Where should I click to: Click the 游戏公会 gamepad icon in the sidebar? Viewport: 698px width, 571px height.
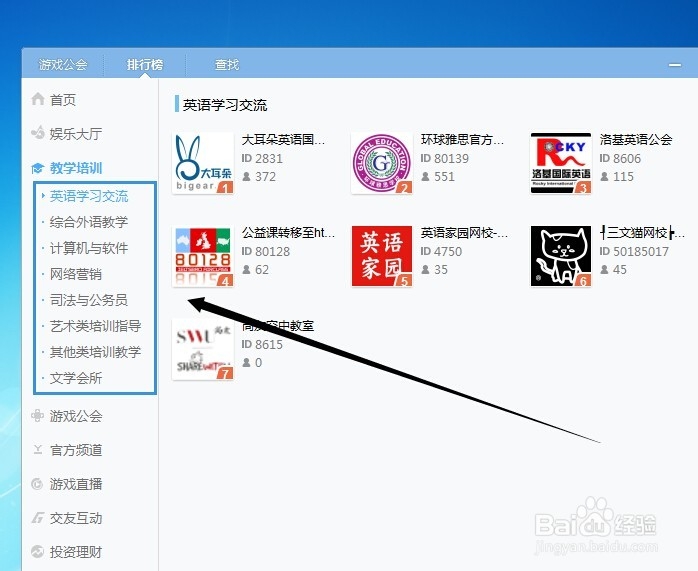[38, 416]
